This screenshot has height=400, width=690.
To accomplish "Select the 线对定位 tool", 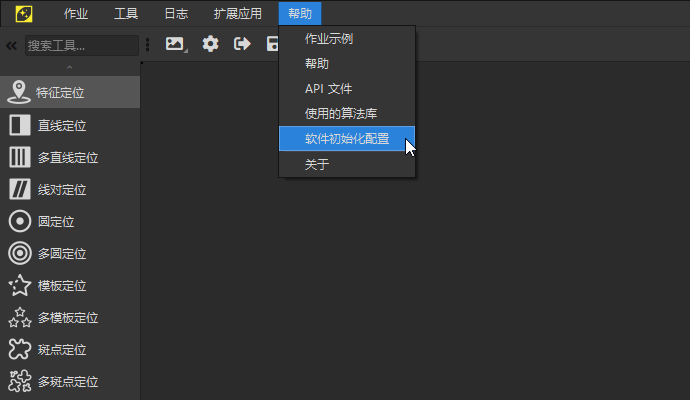I will (x=60, y=189).
